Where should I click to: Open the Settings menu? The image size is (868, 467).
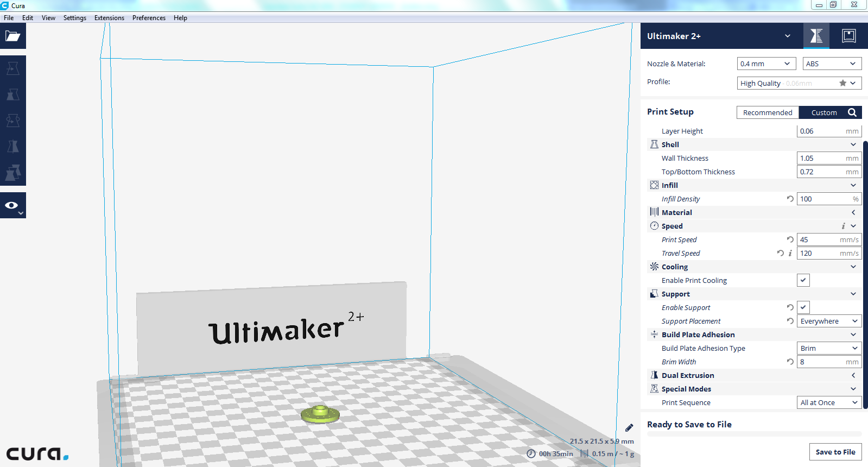coord(75,18)
